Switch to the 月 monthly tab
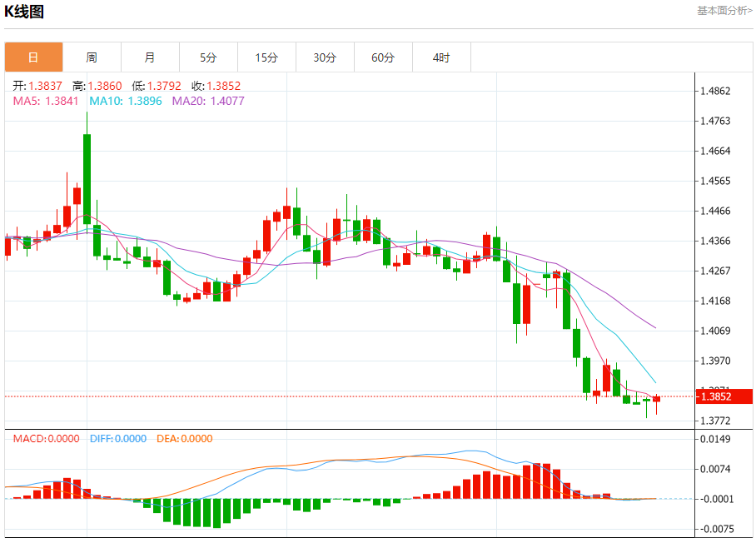 click(x=150, y=57)
